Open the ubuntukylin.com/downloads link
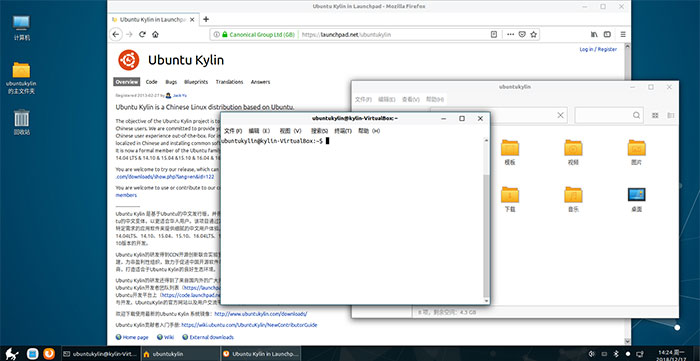The image size is (700, 361). 261,314
